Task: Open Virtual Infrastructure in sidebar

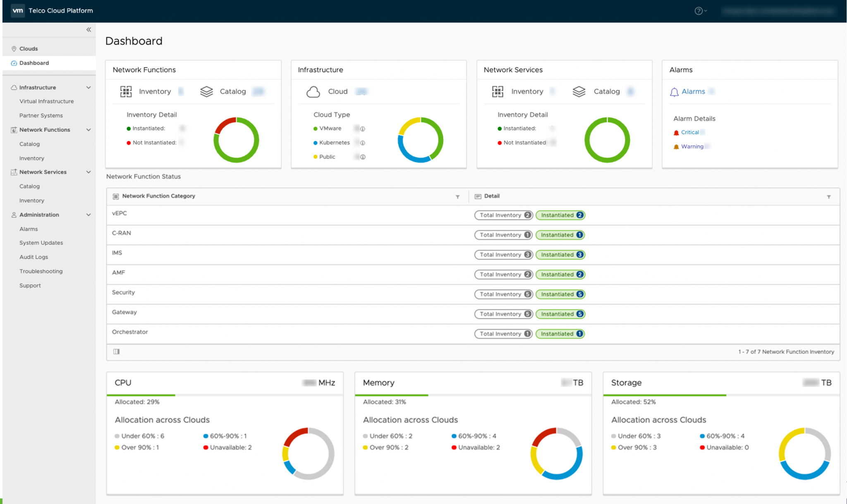Action: click(46, 101)
